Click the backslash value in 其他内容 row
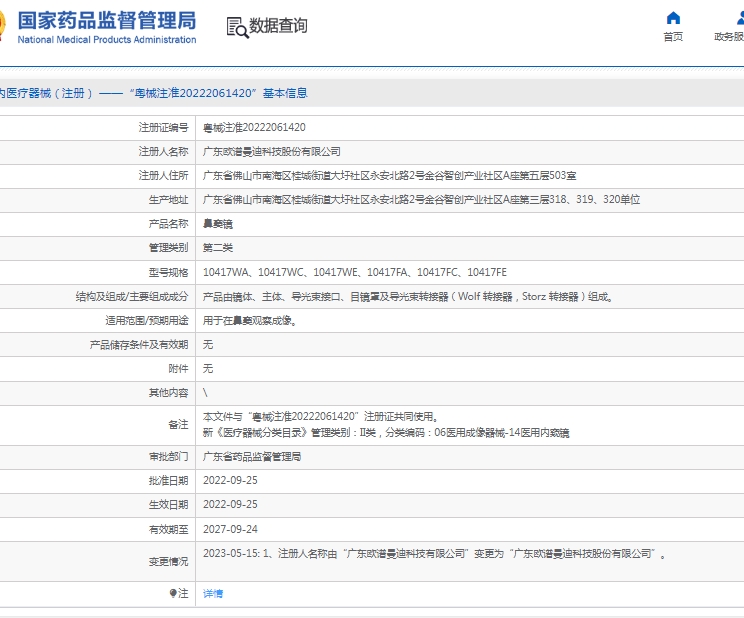 click(x=205, y=393)
